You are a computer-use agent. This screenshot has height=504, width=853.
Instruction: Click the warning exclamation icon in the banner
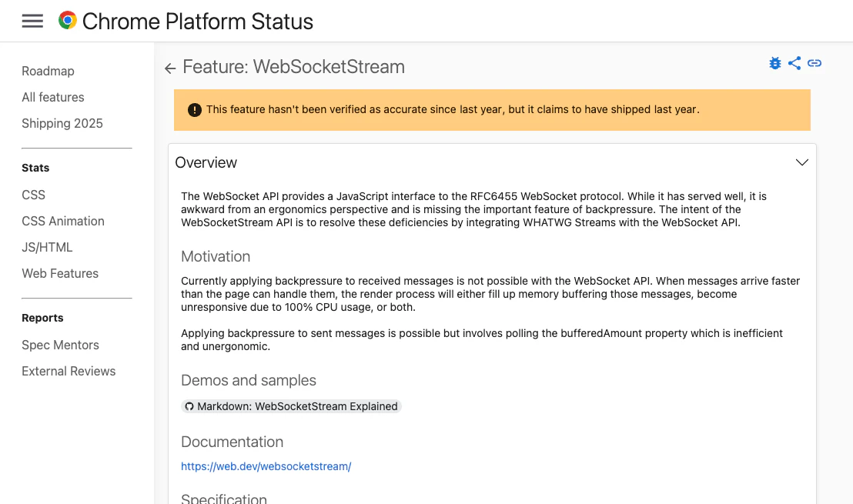[x=195, y=110]
